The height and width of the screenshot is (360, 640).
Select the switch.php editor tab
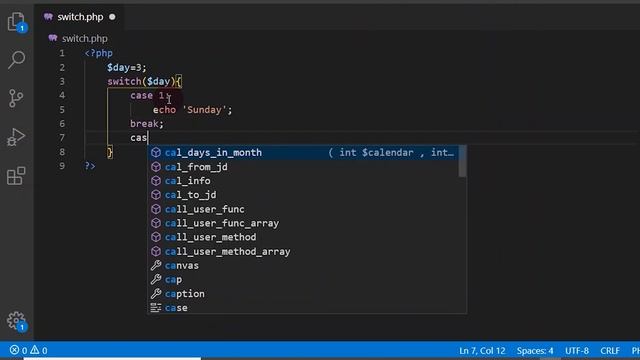[x=80, y=17]
